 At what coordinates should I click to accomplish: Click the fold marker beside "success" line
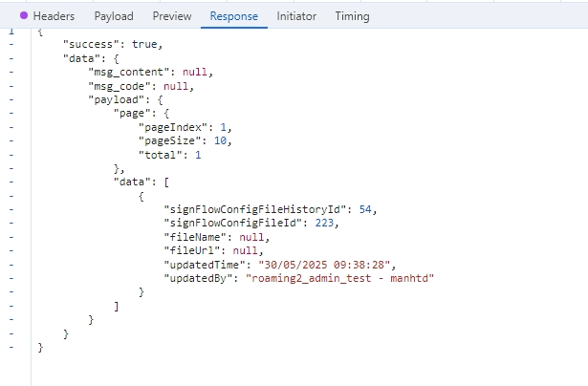click(11, 44)
